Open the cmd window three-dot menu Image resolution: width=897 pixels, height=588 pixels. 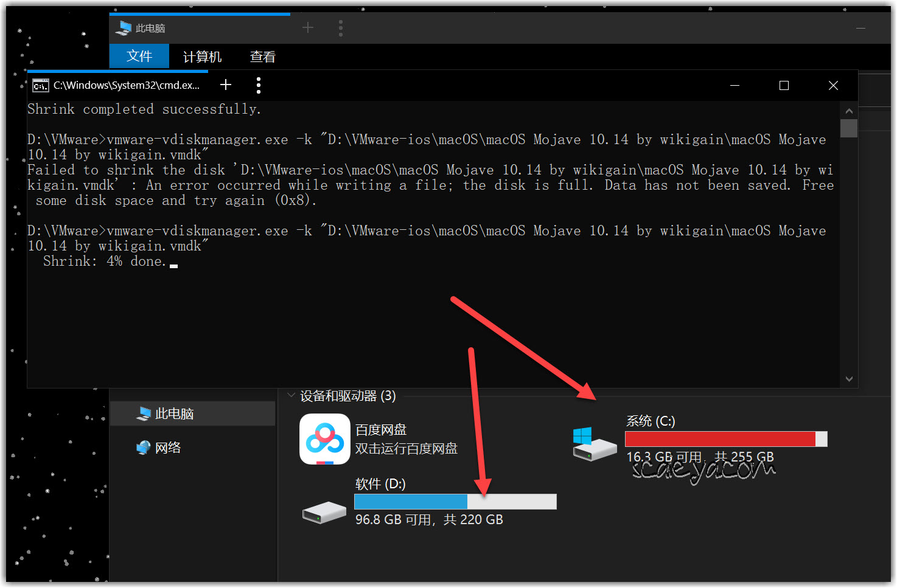tap(259, 85)
